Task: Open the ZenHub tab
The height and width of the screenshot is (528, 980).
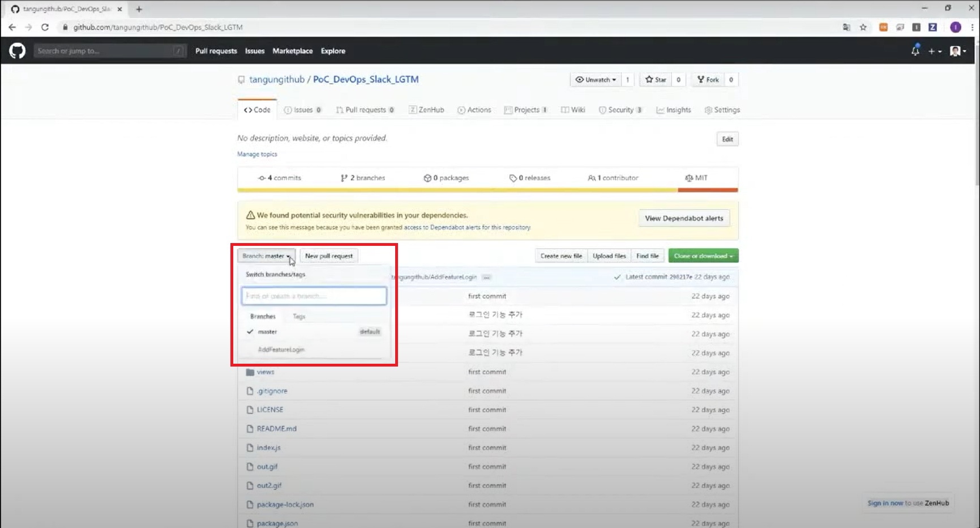Action: click(426, 110)
